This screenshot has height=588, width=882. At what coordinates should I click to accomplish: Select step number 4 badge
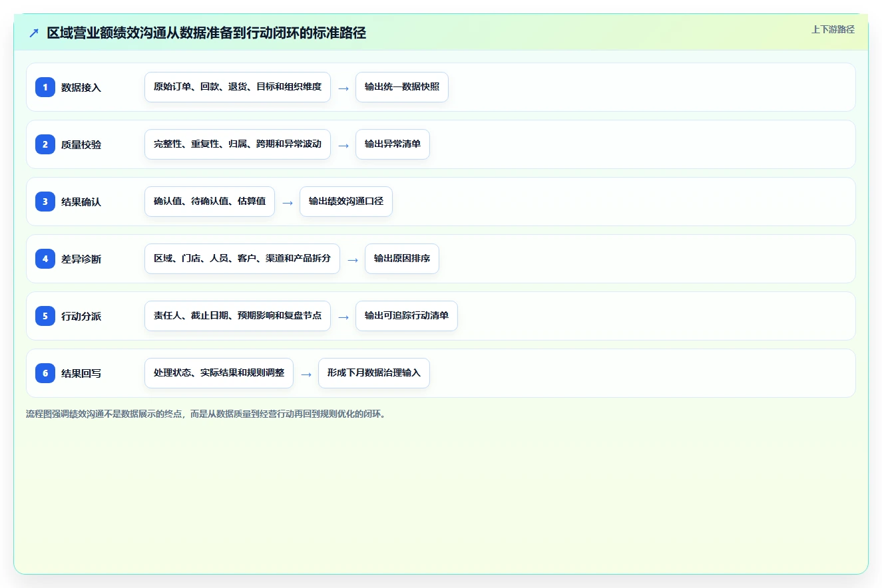pos(45,258)
